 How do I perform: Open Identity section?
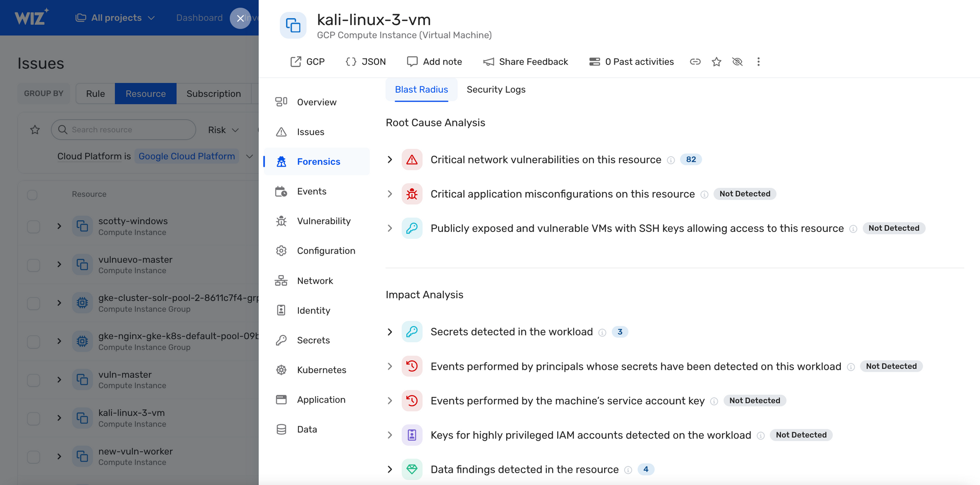[x=317, y=310]
